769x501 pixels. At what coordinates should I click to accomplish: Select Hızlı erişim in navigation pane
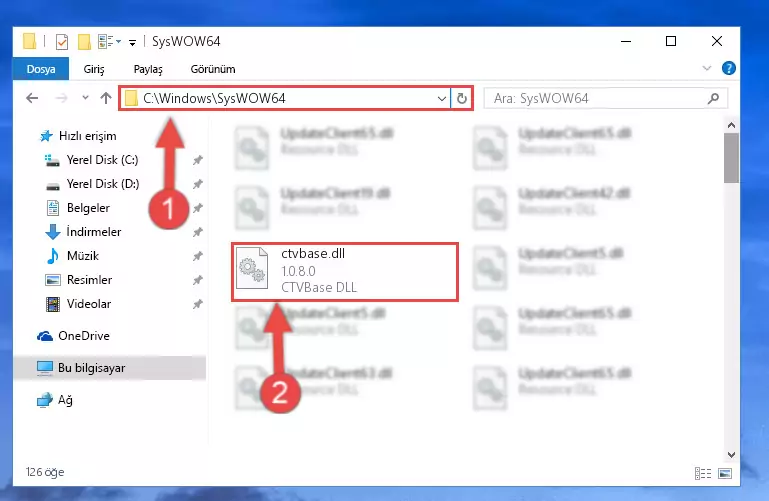pyautogui.click(x=87, y=136)
